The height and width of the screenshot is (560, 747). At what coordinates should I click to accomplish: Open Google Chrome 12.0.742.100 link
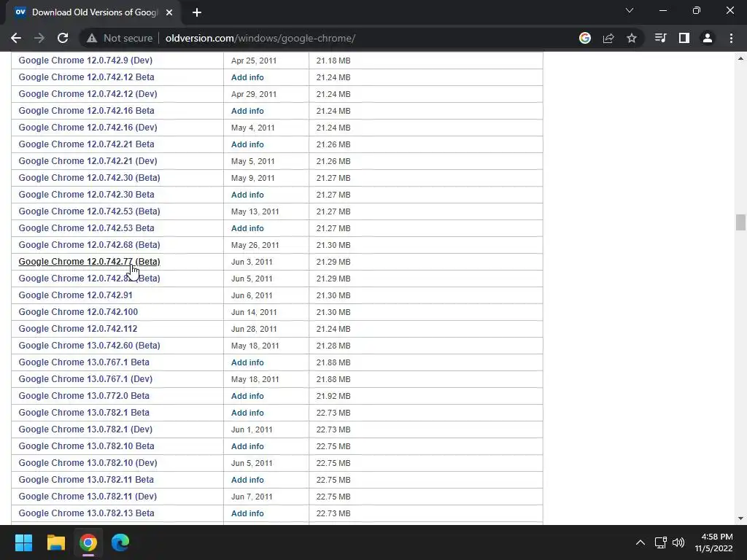pos(78,312)
